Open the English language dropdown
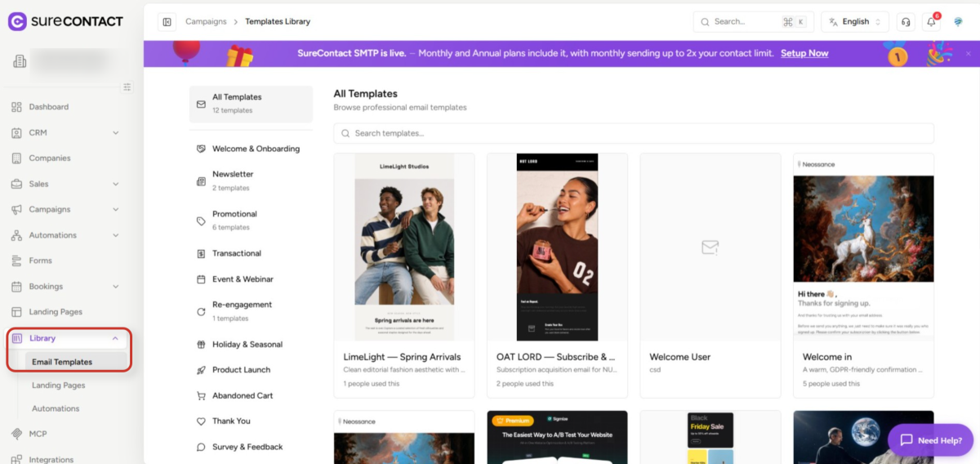The image size is (980, 464). [x=855, y=22]
